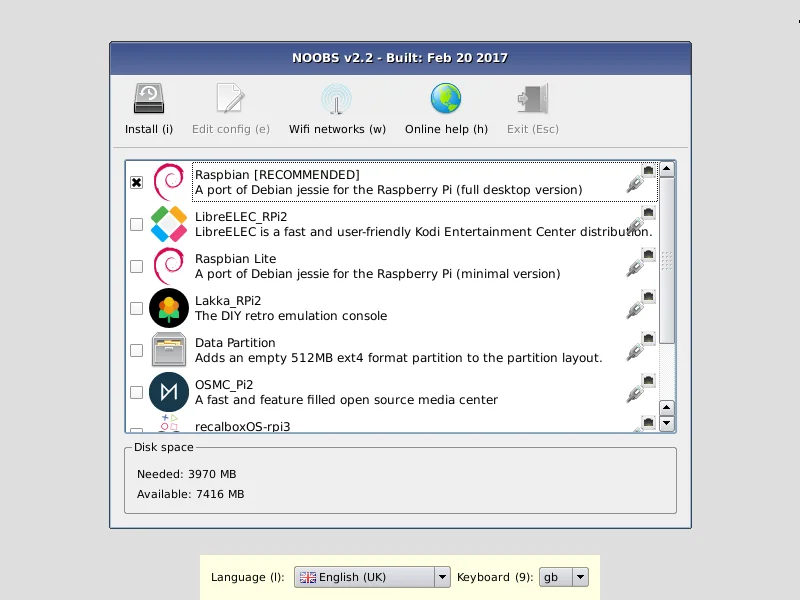Screen dimensions: 800x600
Task: Click network source icon on Raspbian Lite row
Action: click(x=641, y=263)
